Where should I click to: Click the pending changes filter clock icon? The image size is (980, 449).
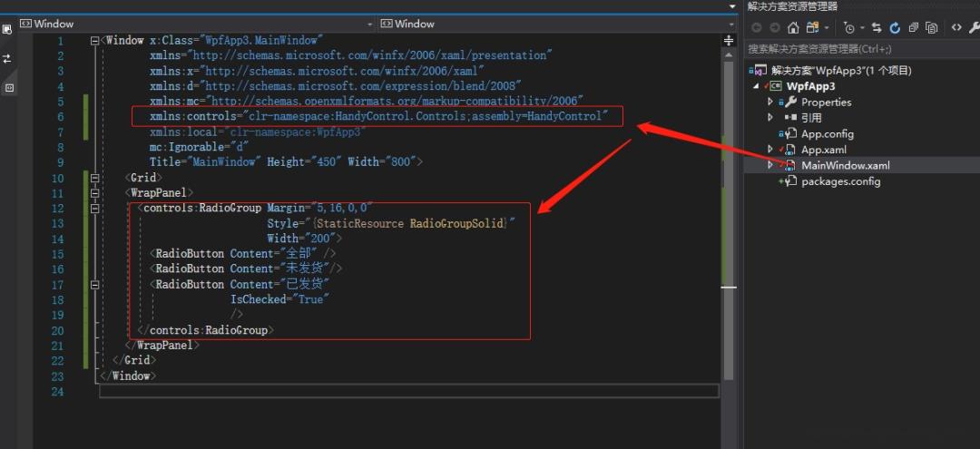pos(848,27)
